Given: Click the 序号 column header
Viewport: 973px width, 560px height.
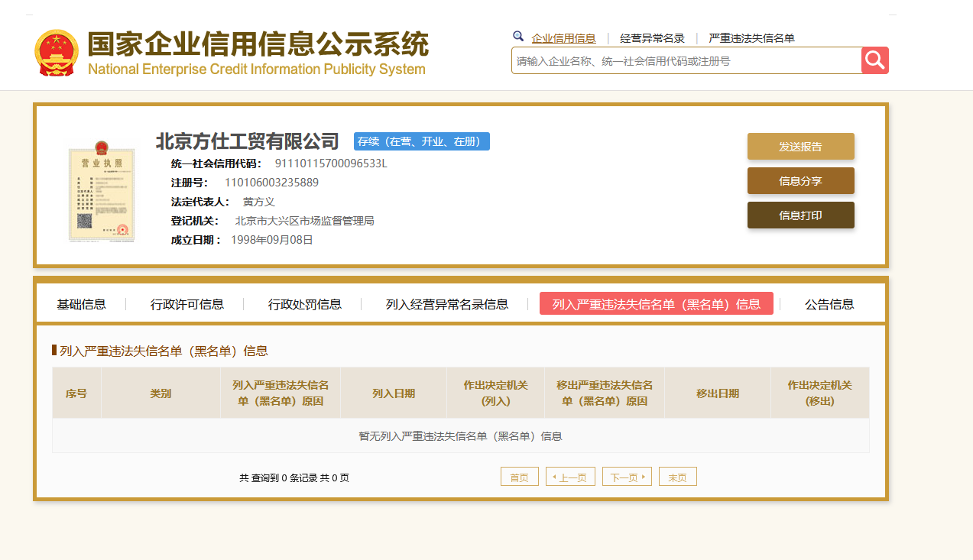Looking at the screenshot, I should [x=76, y=393].
